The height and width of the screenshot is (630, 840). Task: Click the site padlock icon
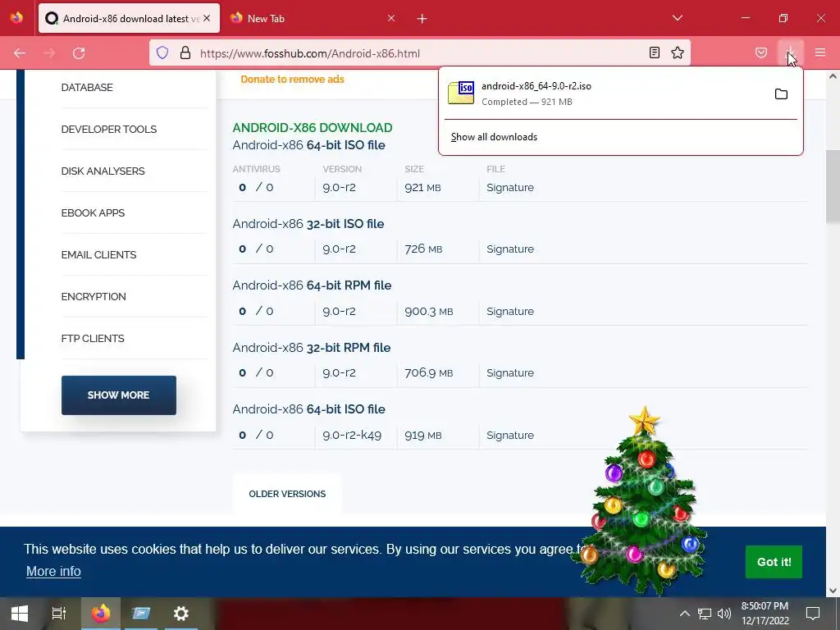[185, 52]
